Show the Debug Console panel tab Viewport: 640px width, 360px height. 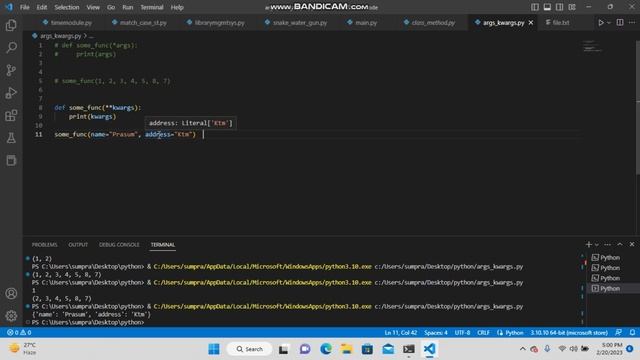(119, 244)
